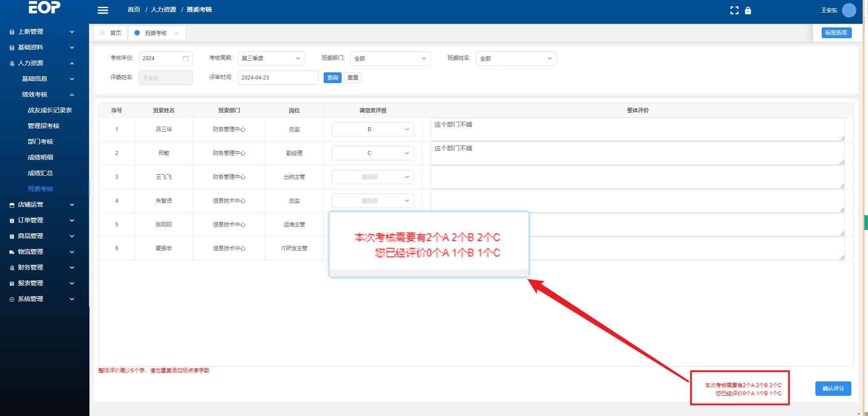Screen dimensions: 868x416
Task: Click the lock screen icon
Action: click(x=748, y=10)
